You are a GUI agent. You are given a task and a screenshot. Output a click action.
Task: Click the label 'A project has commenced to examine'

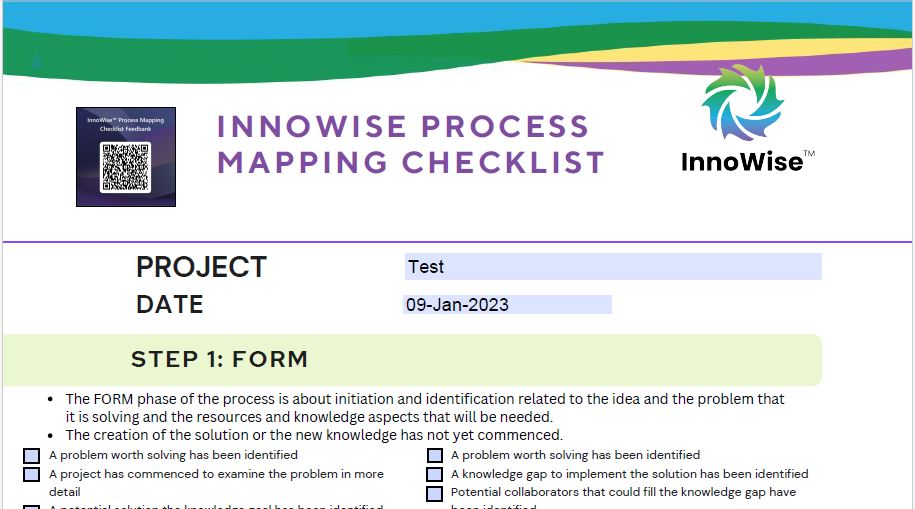[216, 483]
